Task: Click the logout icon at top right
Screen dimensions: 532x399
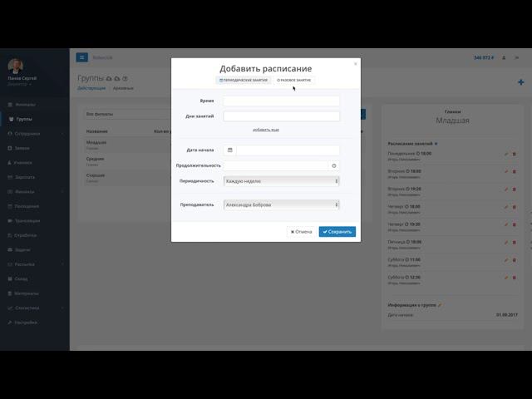Action: pos(517,57)
